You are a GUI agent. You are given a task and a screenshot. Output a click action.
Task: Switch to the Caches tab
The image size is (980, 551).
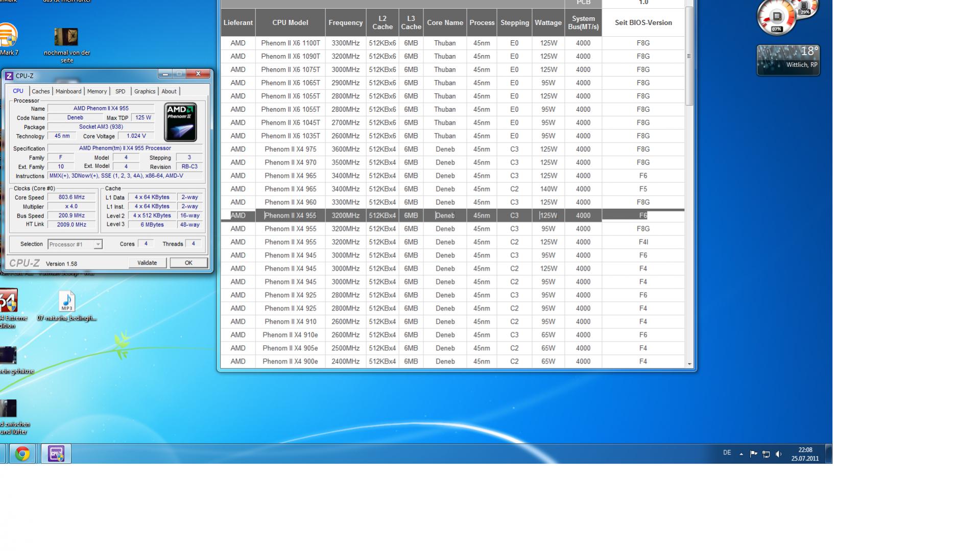click(40, 91)
